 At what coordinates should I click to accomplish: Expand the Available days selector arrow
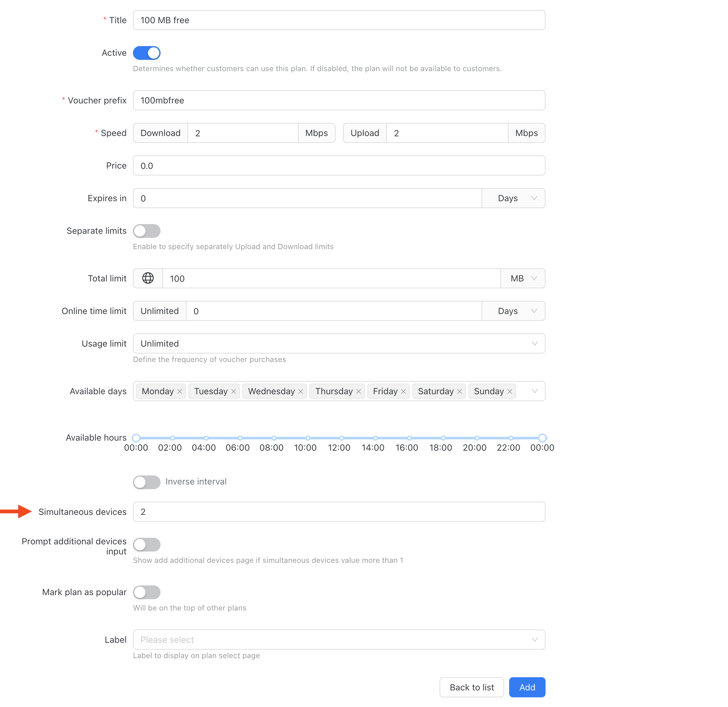(535, 391)
